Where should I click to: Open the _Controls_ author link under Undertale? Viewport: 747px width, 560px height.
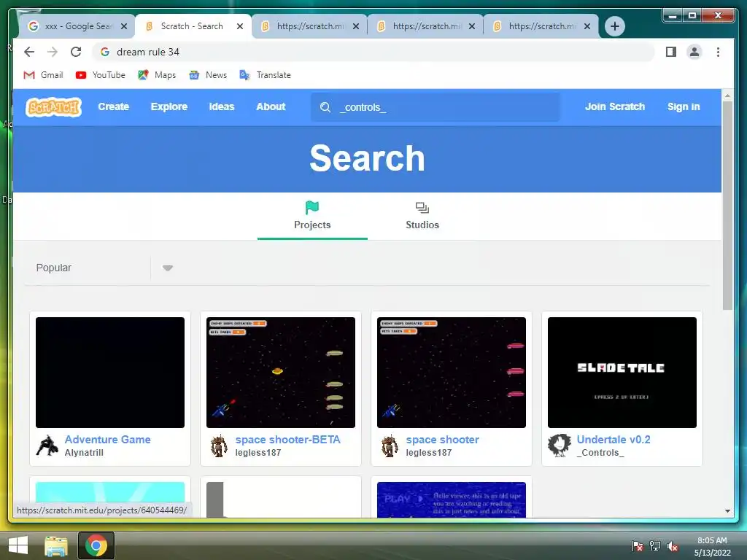pos(600,452)
